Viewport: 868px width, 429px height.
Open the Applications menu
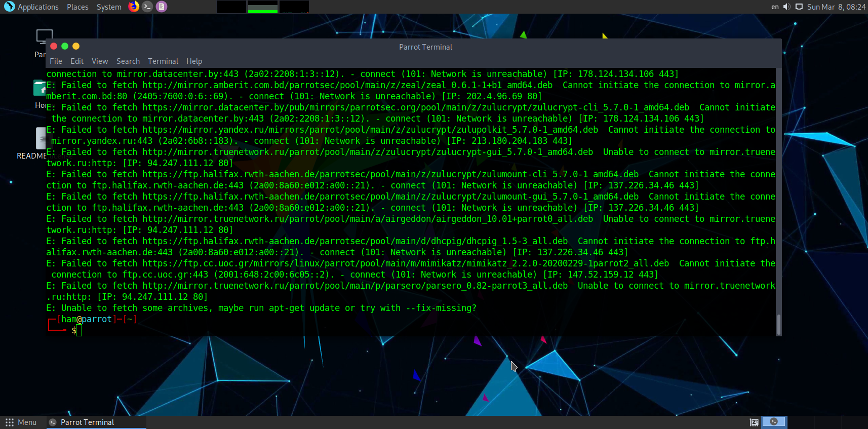click(38, 7)
